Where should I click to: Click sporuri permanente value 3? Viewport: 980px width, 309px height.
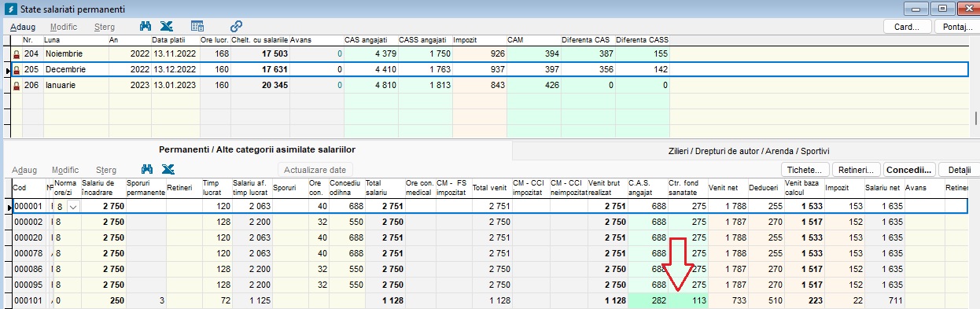[146, 300]
